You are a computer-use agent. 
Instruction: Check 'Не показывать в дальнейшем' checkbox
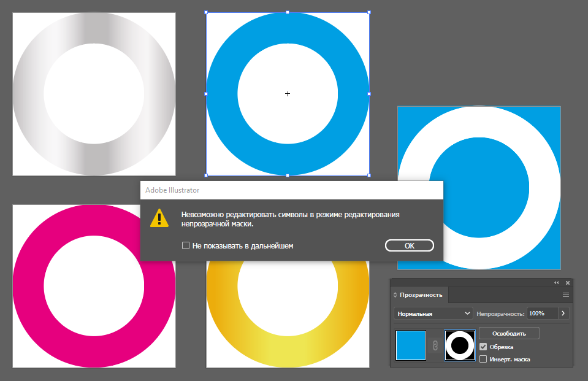pyautogui.click(x=186, y=245)
